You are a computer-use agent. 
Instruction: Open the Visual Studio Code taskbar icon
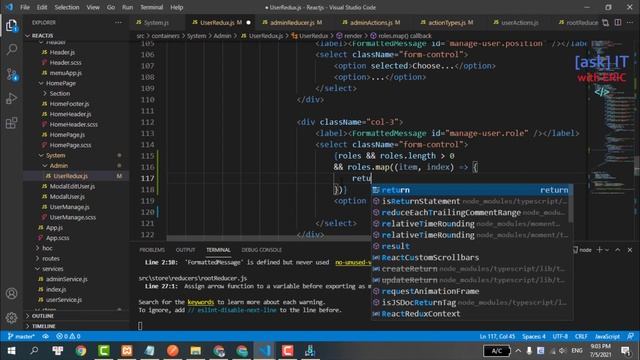tap(264, 351)
